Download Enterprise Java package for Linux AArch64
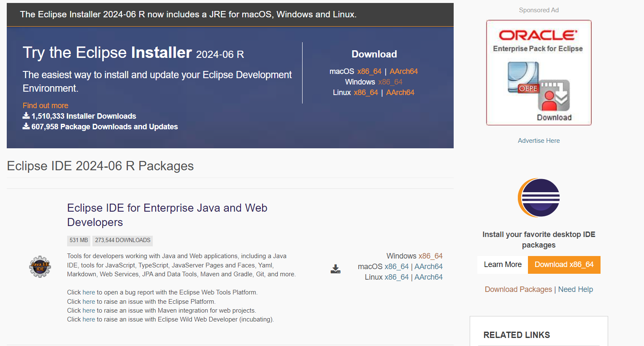644x346 pixels. tap(428, 277)
